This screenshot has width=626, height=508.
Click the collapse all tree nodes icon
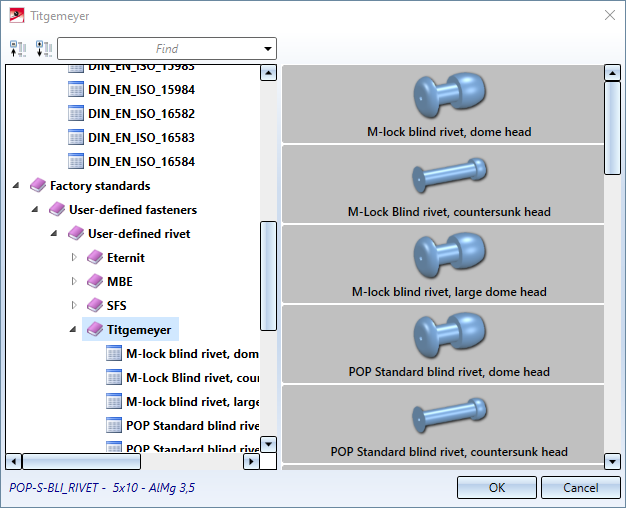18,49
